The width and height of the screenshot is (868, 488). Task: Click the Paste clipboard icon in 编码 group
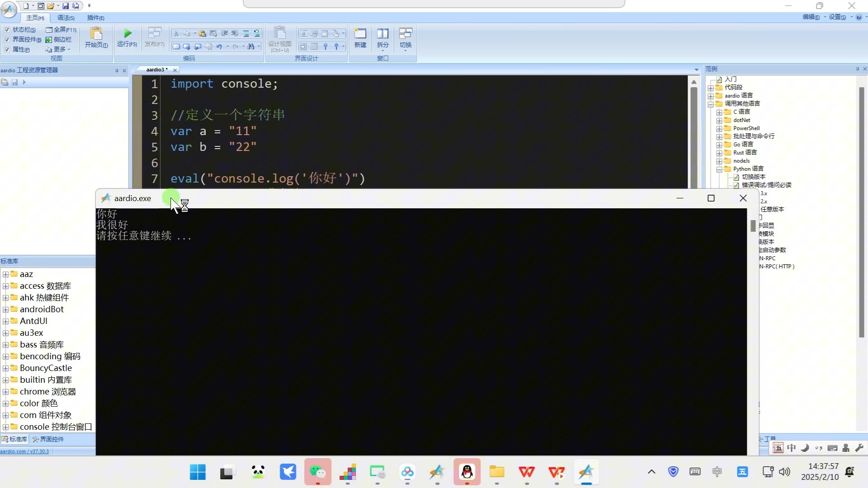(203, 33)
